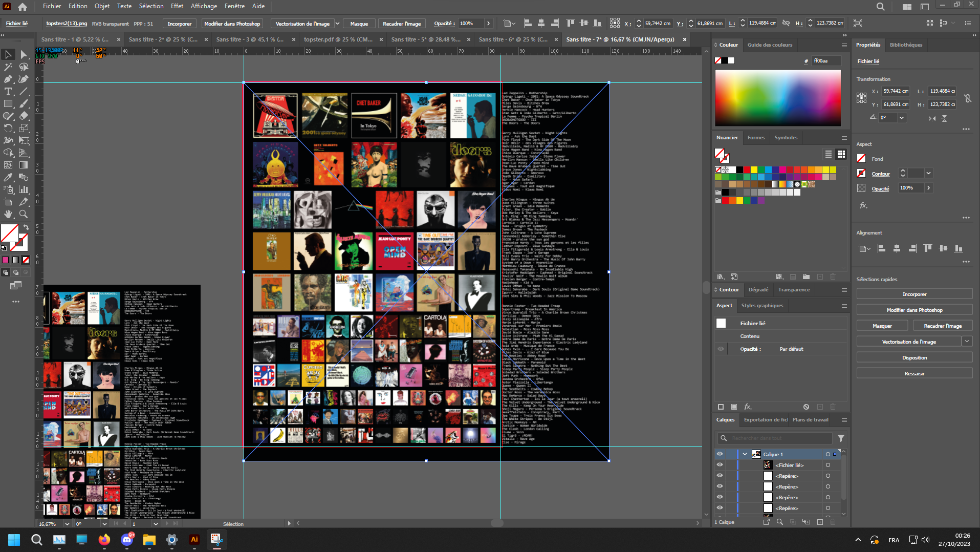Switch to the Bibliothèques tab
This screenshot has width=980, height=552.
click(x=906, y=45)
